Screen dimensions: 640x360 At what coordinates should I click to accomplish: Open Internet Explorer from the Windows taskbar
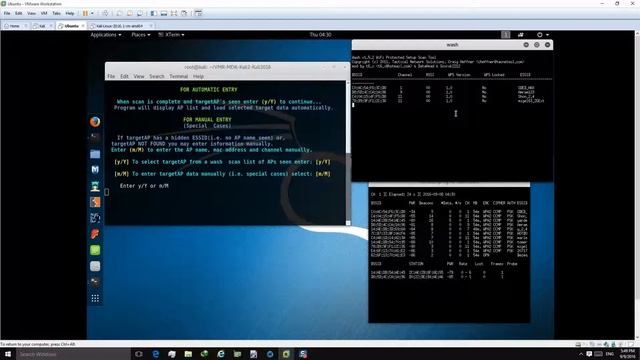pos(221,354)
